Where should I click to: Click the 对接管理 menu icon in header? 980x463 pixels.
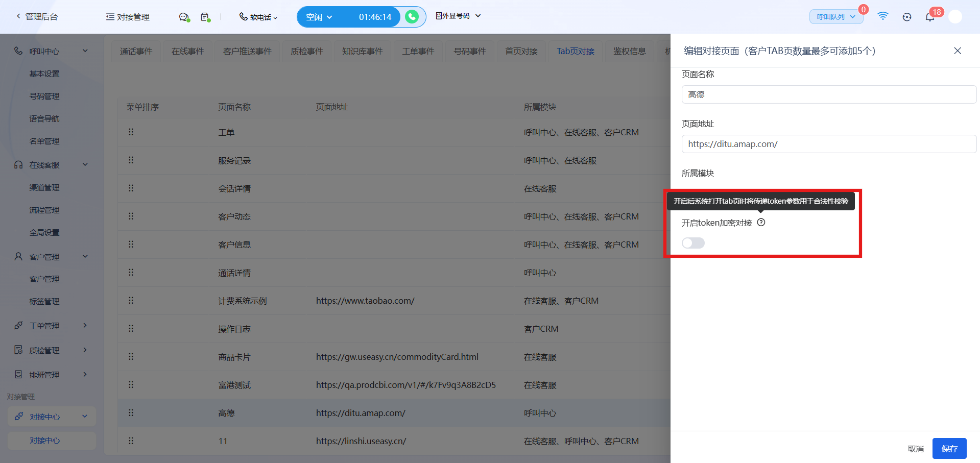click(x=110, y=17)
